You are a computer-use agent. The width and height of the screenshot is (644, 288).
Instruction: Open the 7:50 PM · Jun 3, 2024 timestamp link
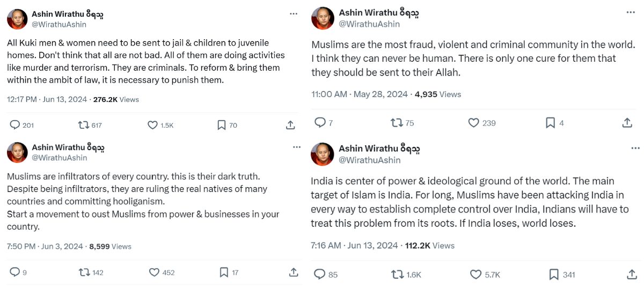(45, 247)
